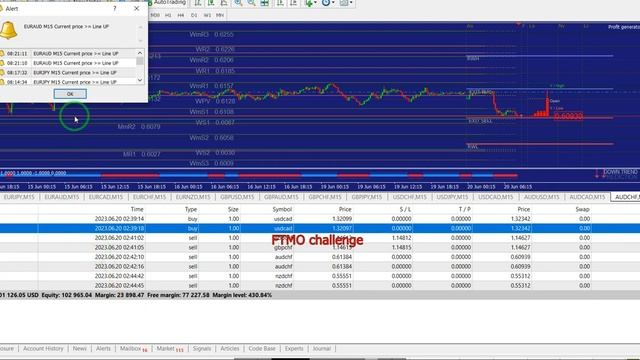Open the News terminal tab
Image resolution: width=640 pixels, height=360 pixels.
80,349
